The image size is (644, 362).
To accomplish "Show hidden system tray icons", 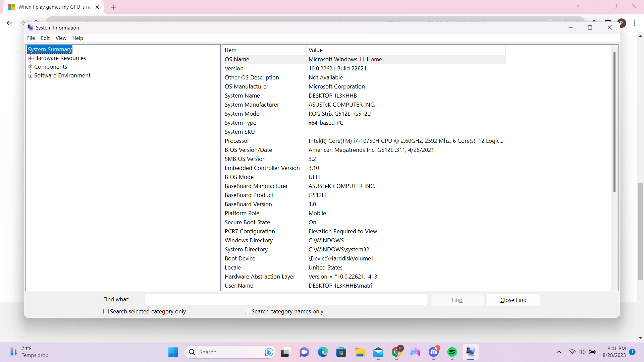I will (559, 352).
